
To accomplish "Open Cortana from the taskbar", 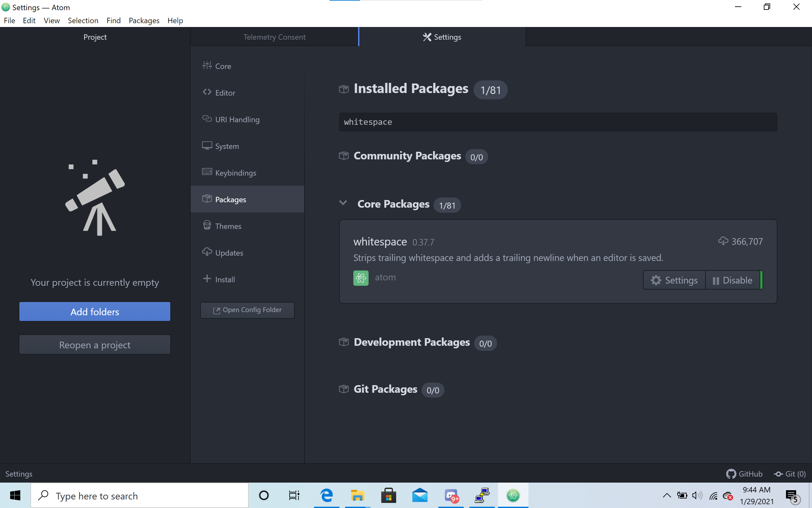I will coord(264,496).
